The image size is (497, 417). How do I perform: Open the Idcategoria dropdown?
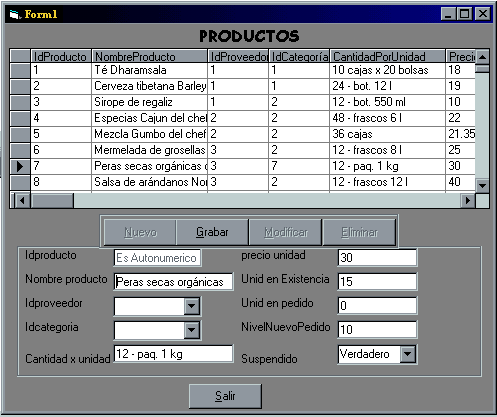(192, 330)
